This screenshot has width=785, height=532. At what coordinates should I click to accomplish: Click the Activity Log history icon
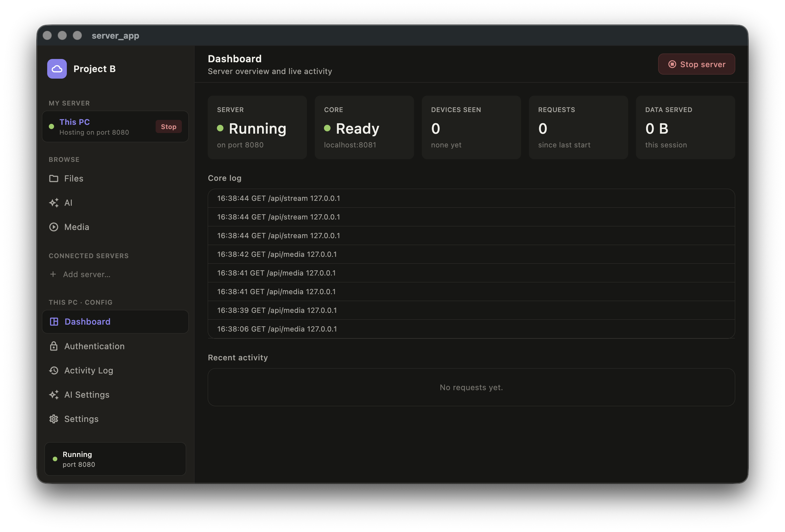pyautogui.click(x=54, y=370)
